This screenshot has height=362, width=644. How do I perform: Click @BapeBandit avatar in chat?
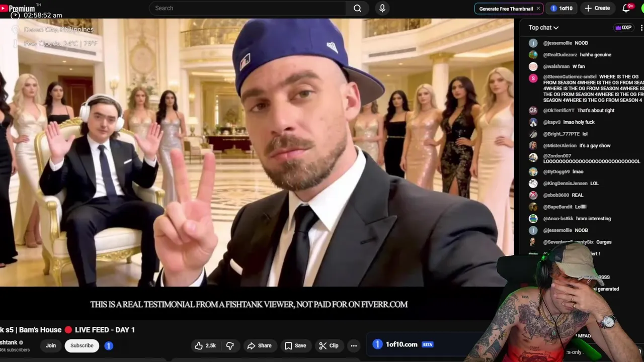pyautogui.click(x=533, y=207)
